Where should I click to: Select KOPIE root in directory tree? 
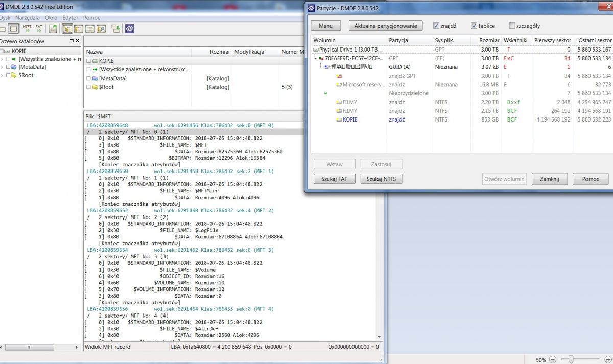[40, 51]
